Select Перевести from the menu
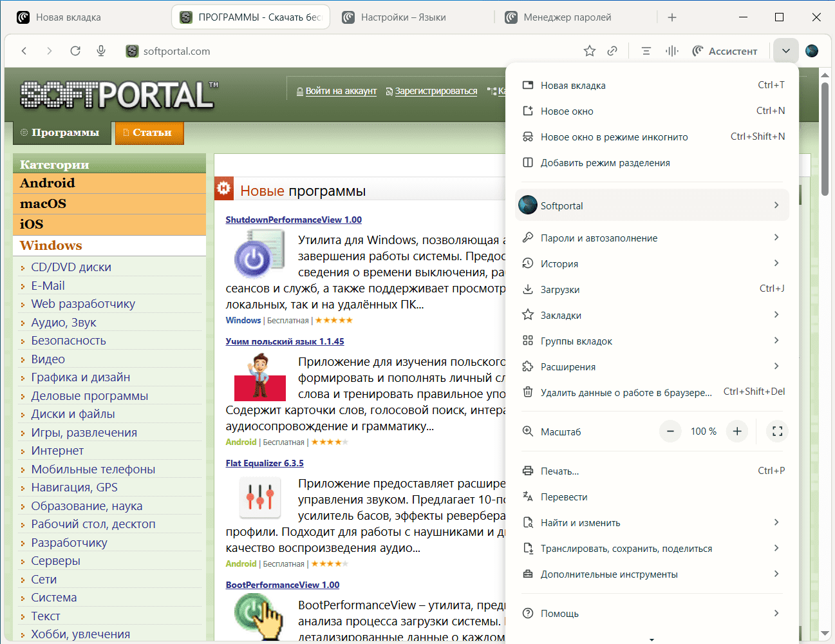 pyautogui.click(x=653, y=497)
